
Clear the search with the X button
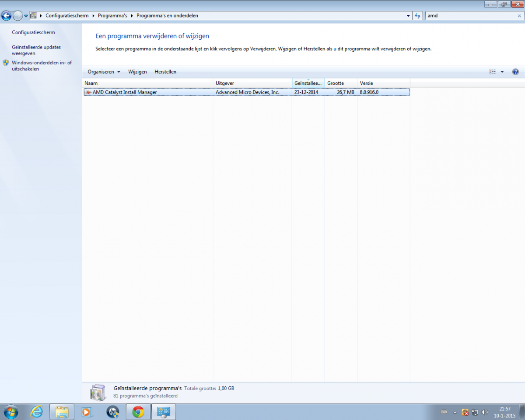click(x=519, y=16)
